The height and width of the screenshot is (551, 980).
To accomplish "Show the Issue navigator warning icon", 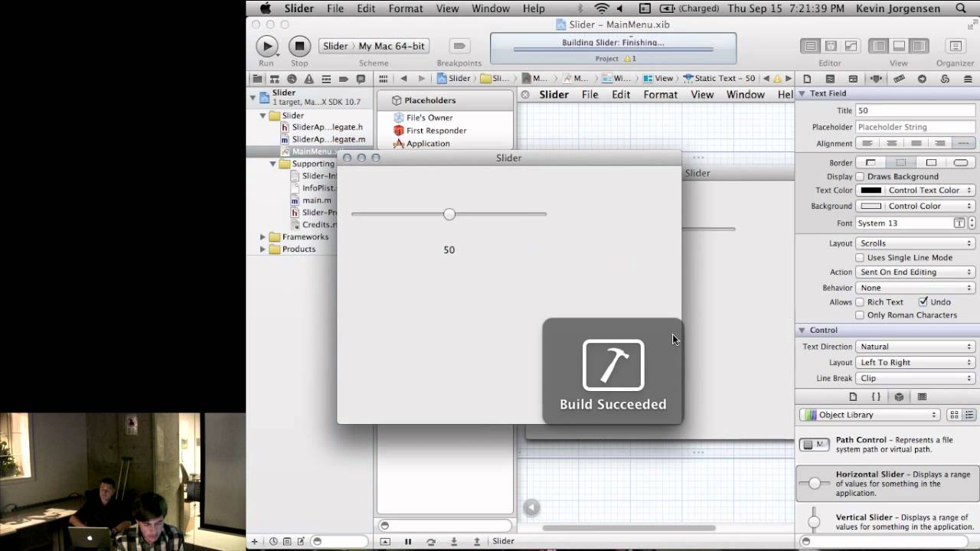I will [x=309, y=79].
